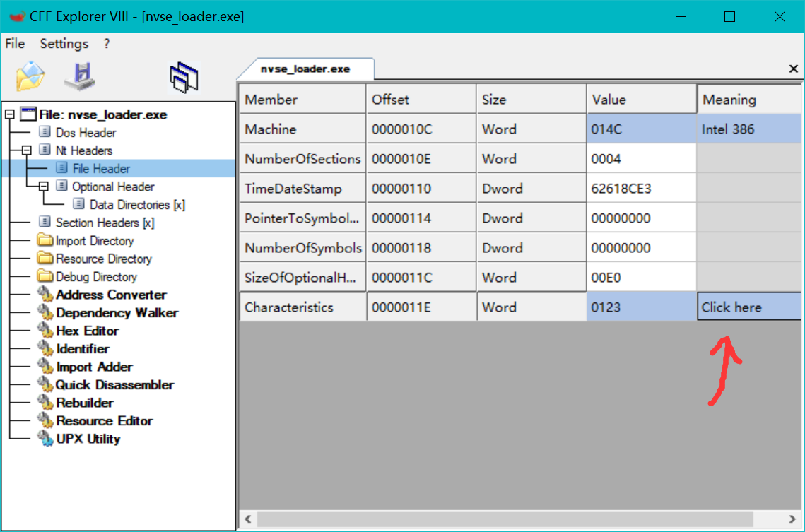
Task: Select the Data Directories [x] tree label
Action: click(x=137, y=204)
